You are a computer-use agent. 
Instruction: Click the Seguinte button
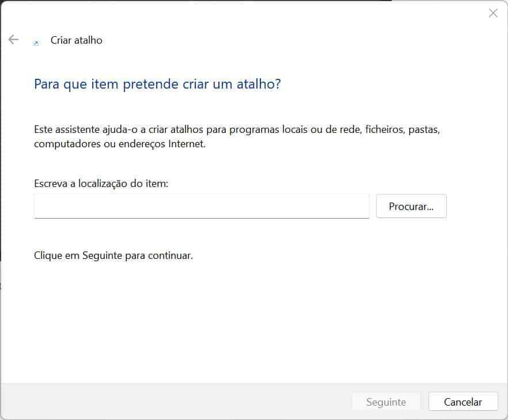tap(386, 402)
